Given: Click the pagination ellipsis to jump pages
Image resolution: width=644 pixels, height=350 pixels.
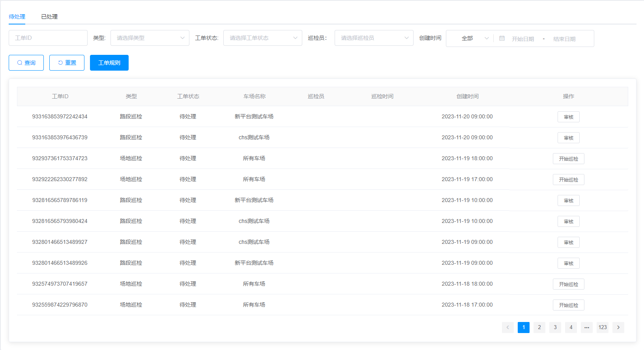Looking at the screenshot, I should 586,328.
